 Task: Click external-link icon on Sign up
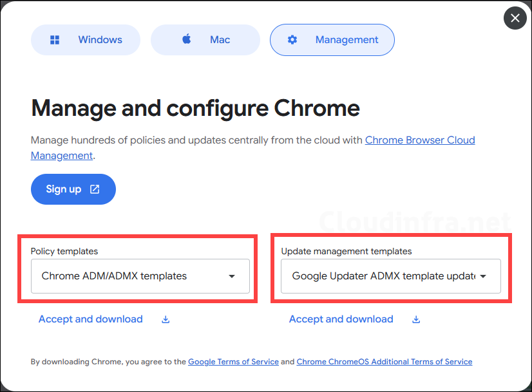click(x=95, y=189)
